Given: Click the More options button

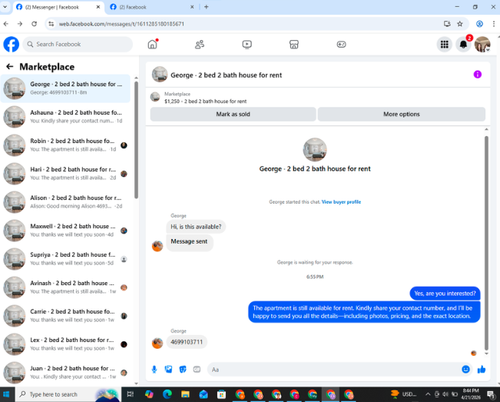Looking at the screenshot, I should (x=401, y=114).
